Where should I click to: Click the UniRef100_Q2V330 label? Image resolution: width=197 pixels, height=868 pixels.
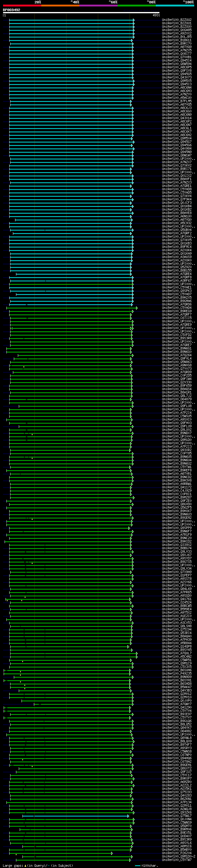tap(177, 382)
